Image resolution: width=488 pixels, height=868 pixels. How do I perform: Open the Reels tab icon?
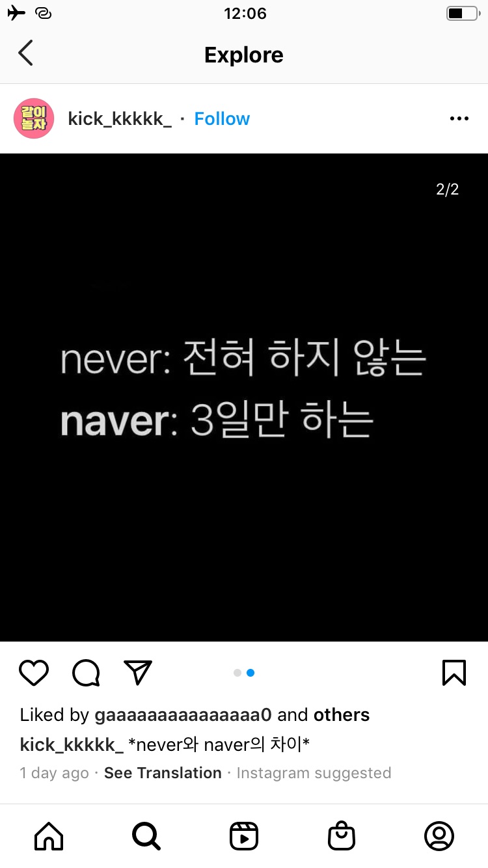pyautogui.click(x=244, y=835)
